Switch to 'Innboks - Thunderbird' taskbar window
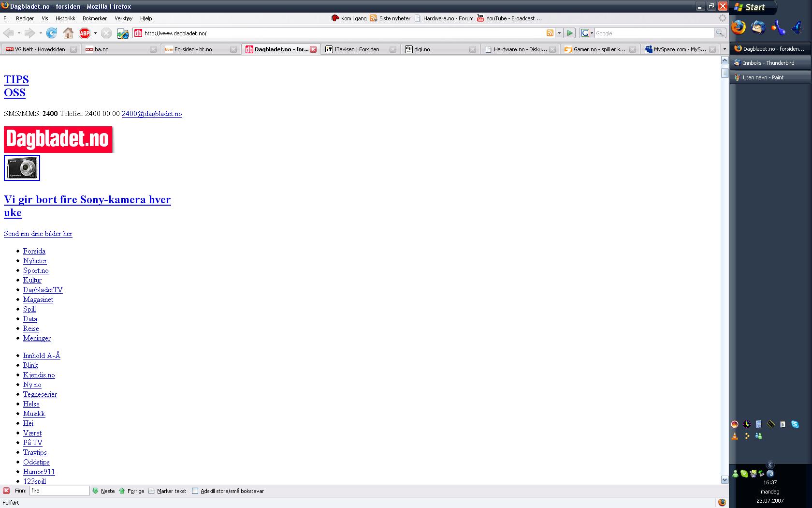Viewport: 812px width, 508px height. pyautogui.click(x=770, y=63)
